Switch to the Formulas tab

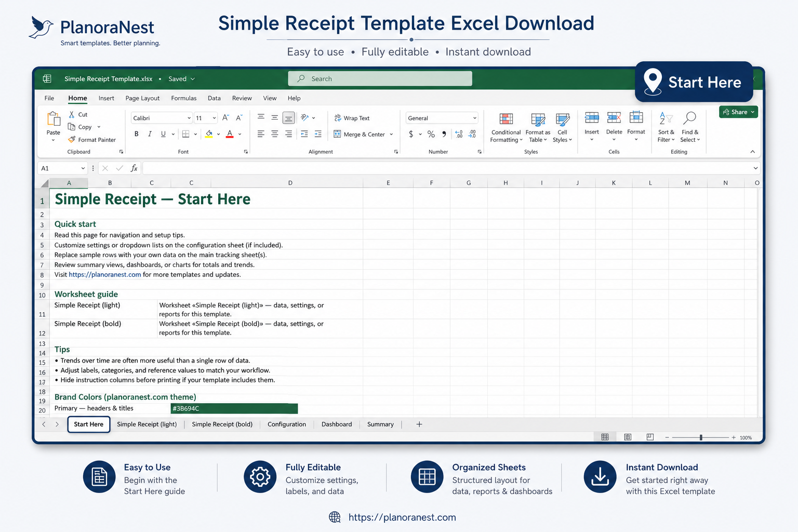(x=184, y=98)
